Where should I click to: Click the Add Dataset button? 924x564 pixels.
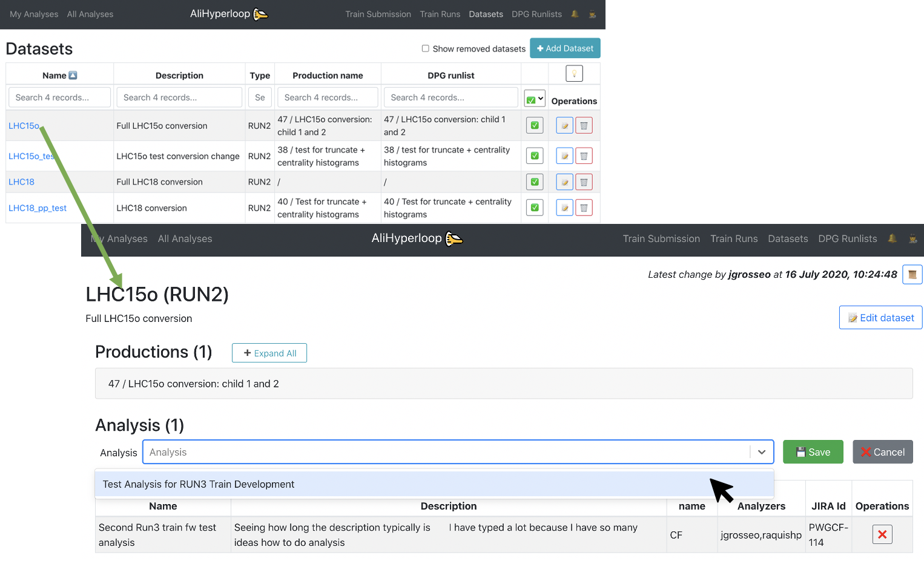565,48
